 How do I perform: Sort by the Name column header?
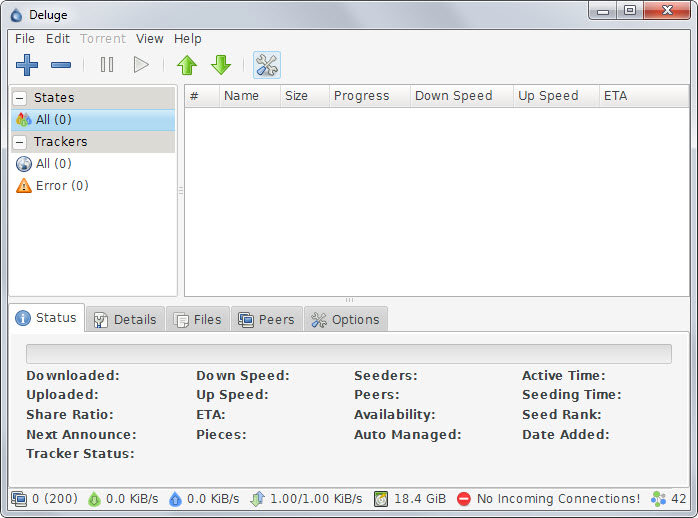click(250, 96)
